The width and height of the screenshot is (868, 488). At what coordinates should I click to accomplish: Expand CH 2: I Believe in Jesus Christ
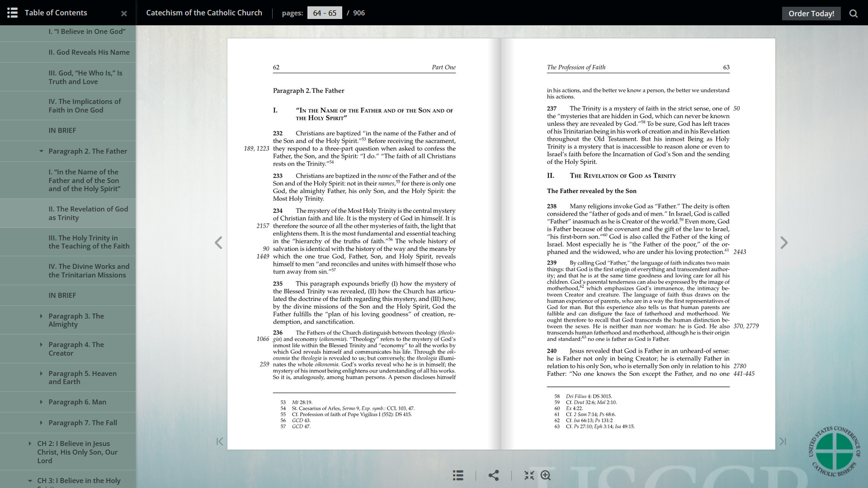30,444
